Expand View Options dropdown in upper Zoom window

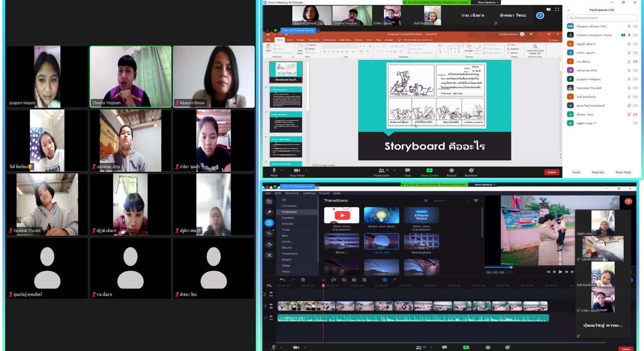(487, 2)
